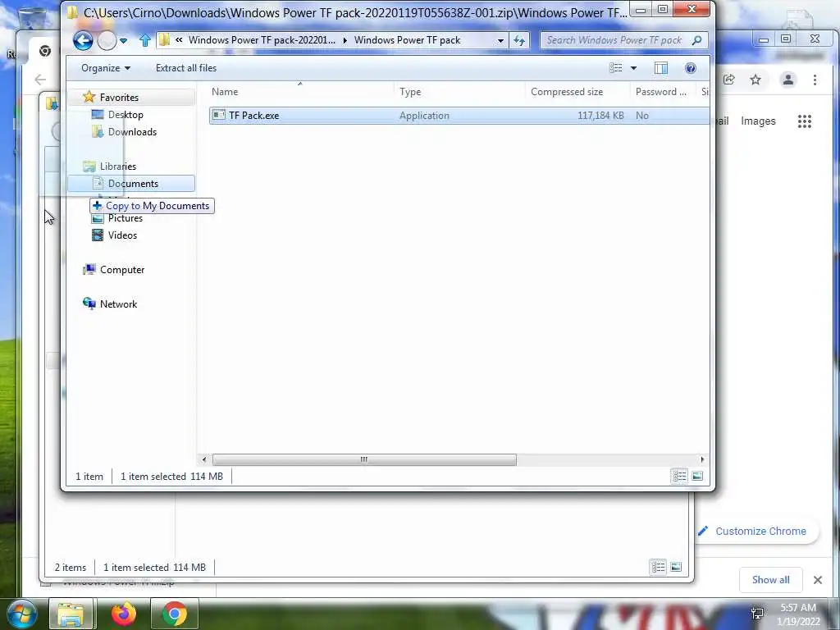This screenshot has width=840, height=630.
Task: Open the Documents library
Action: 132,184
